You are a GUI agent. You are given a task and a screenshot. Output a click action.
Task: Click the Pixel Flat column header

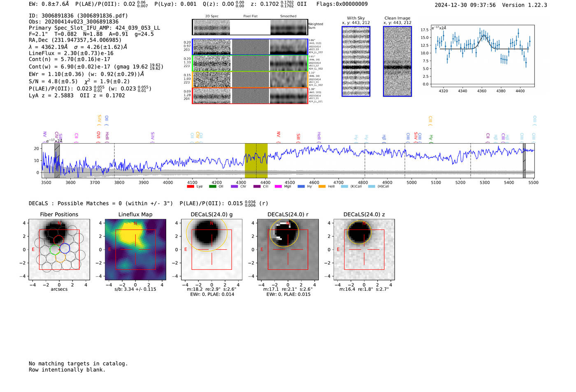250,16
